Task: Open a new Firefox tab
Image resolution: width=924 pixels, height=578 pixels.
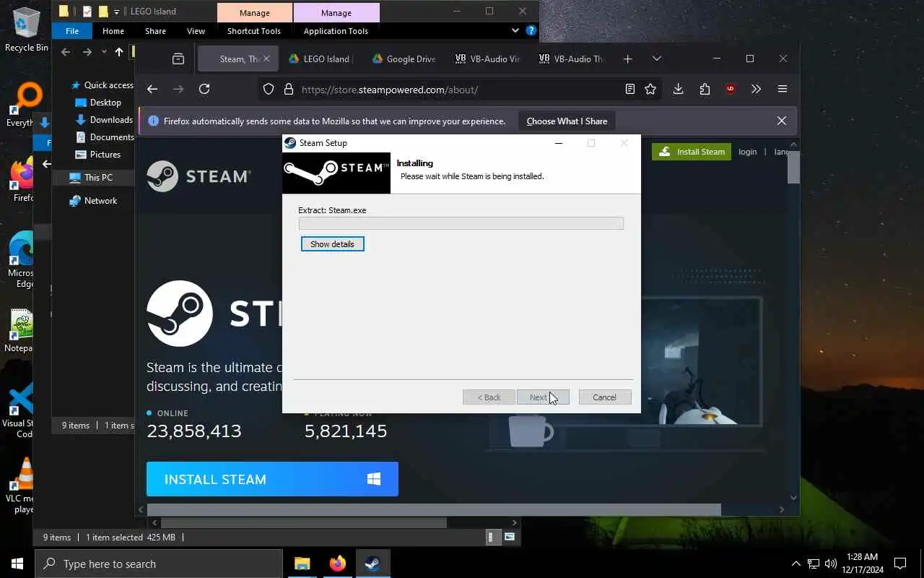Action: [x=627, y=59]
